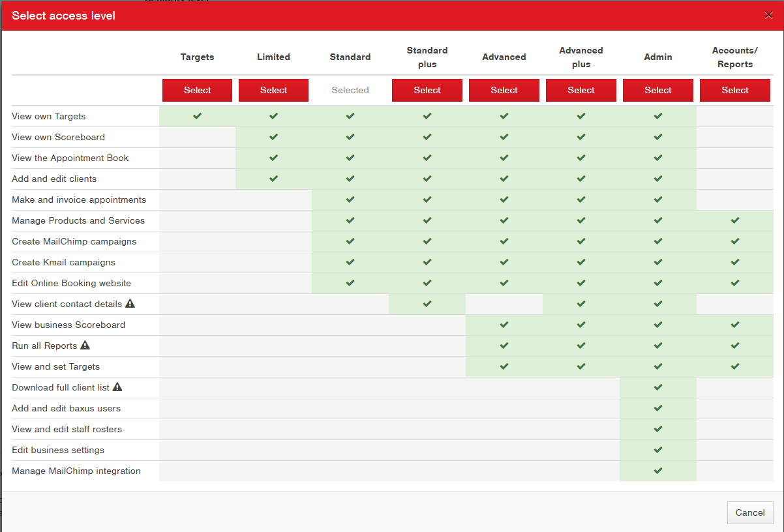This screenshot has width=784, height=532.
Task: Select the Admin access level
Action: click(658, 90)
